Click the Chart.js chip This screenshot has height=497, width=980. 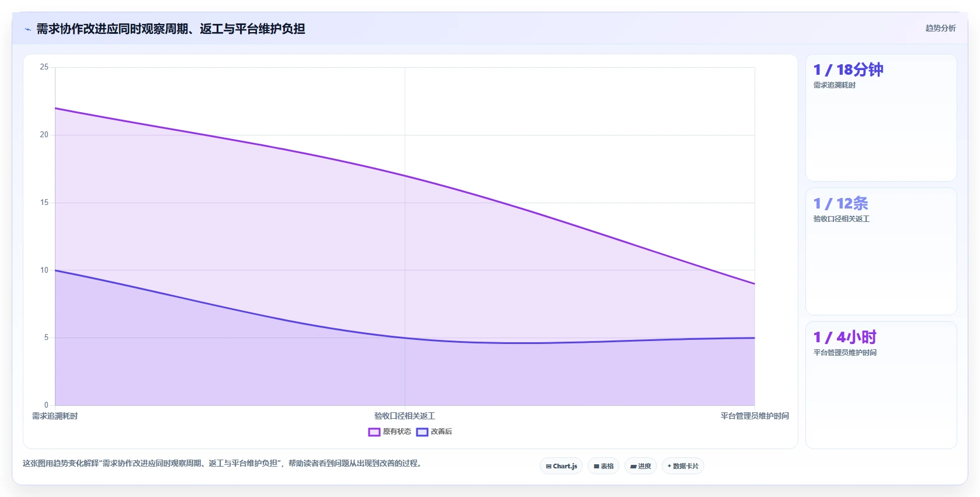point(561,466)
